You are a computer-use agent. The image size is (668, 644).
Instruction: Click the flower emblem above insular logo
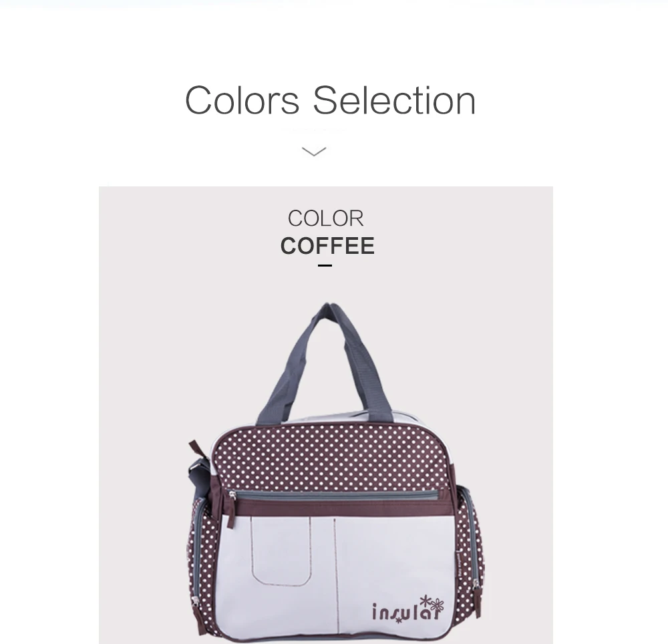pos(432,603)
